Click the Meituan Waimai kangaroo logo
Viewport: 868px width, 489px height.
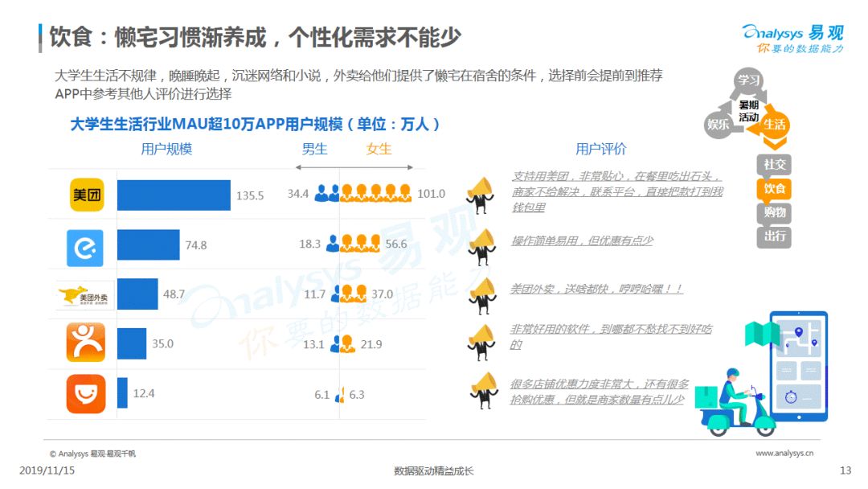tap(86, 295)
